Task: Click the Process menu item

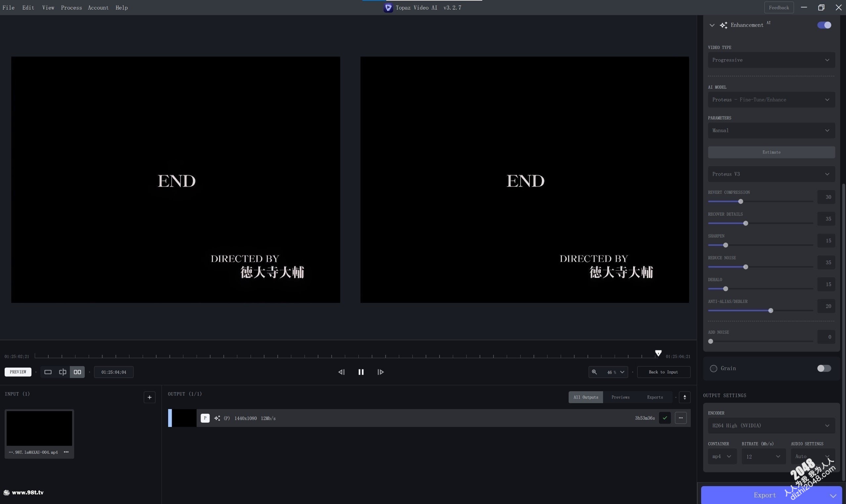Action: point(70,7)
